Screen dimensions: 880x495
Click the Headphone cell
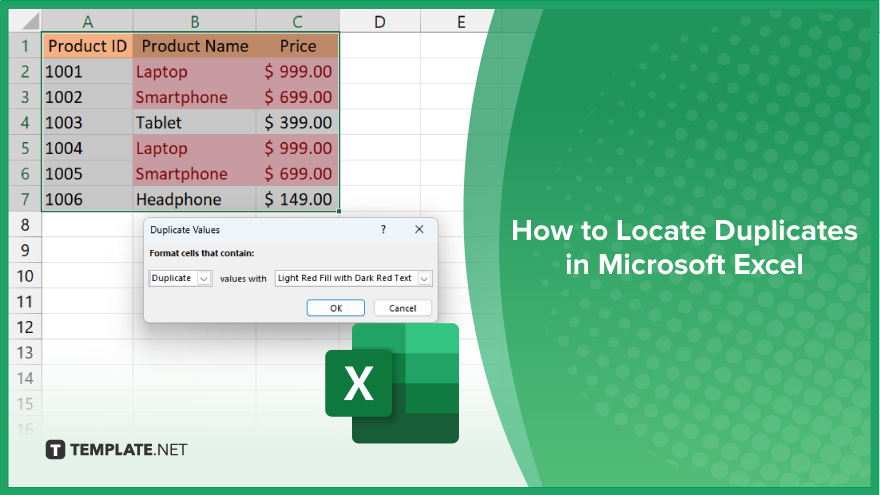(x=195, y=199)
